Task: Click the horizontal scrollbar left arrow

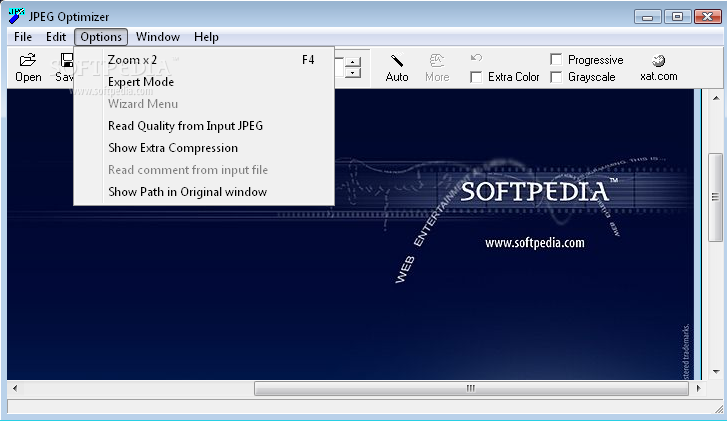Action: click(x=15, y=388)
